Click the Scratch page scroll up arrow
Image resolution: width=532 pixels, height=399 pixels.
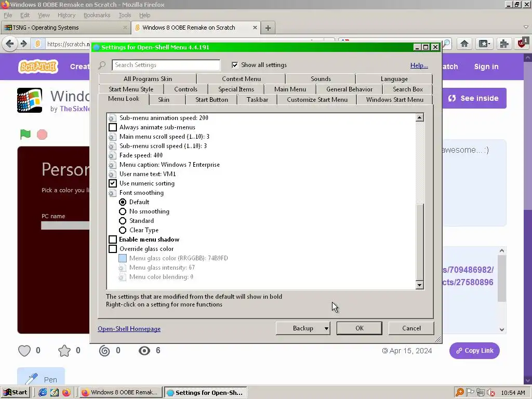528,58
